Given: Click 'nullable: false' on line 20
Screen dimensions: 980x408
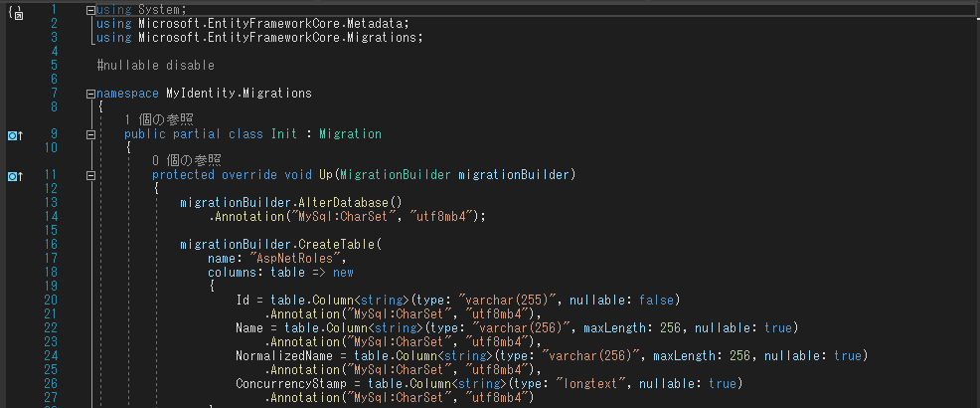Looking at the screenshot, I should pyautogui.click(x=621, y=300).
